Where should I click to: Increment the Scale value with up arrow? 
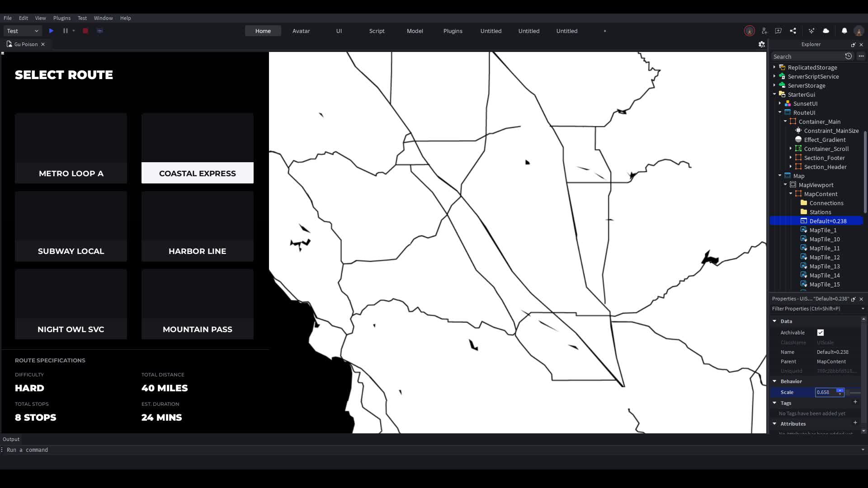click(840, 390)
